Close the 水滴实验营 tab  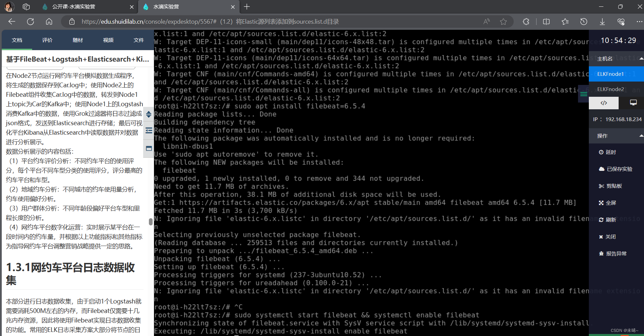[233, 7]
